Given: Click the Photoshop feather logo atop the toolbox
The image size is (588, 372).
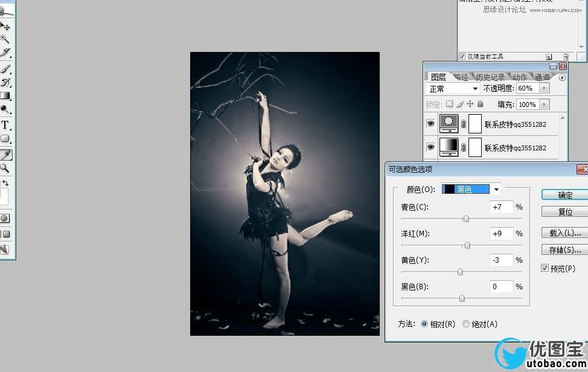Looking at the screenshot, I should [x=7, y=10].
